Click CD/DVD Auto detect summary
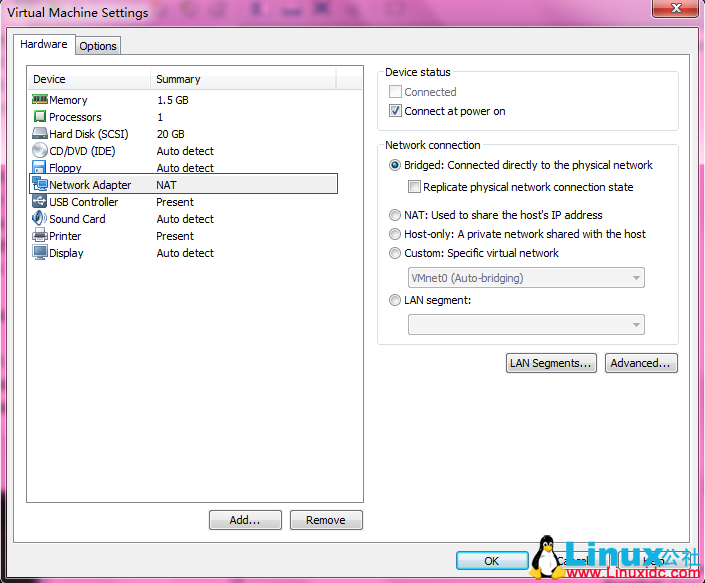This screenshot has width=705, height=583. coord(185,151)
